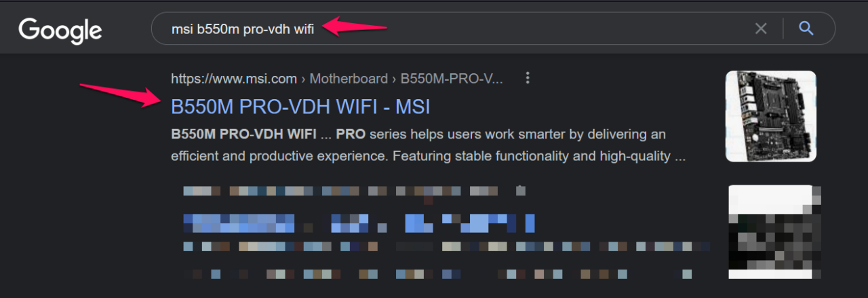Screen dimensions: 868x298
Task: Place cursor after wifi in search query
Action: point(315,29)
